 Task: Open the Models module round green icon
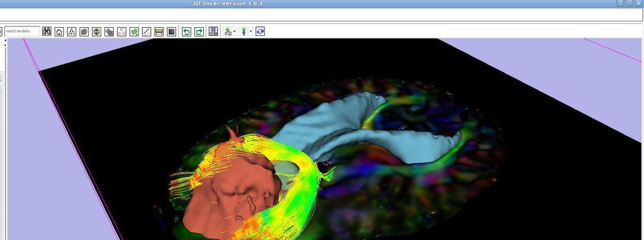click(96, 31)
